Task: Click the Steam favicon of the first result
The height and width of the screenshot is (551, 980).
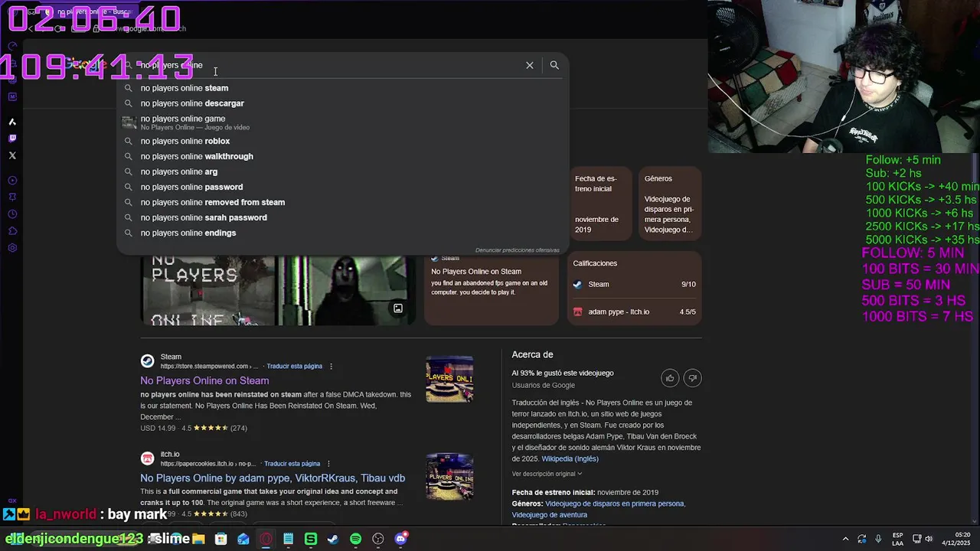Action: [x=147, y=360]
